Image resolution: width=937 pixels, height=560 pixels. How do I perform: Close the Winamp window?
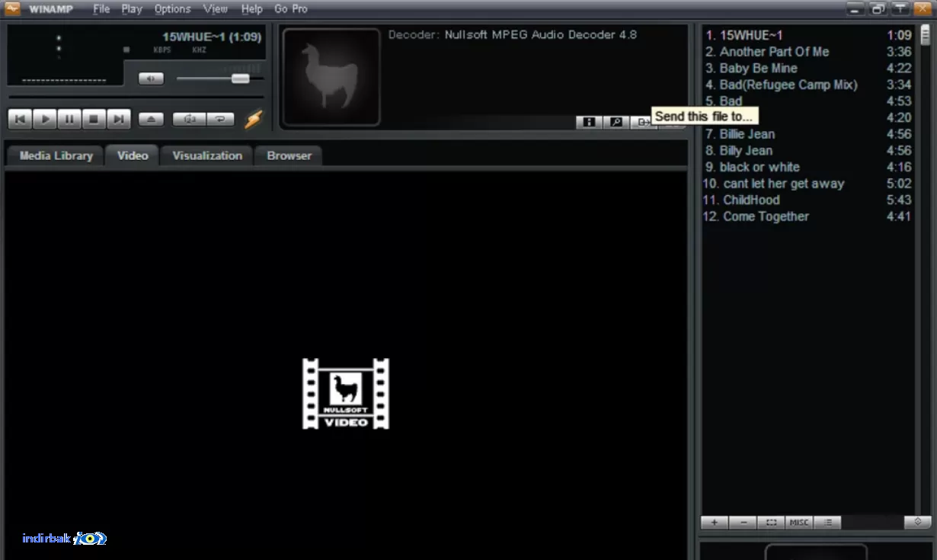923,9
